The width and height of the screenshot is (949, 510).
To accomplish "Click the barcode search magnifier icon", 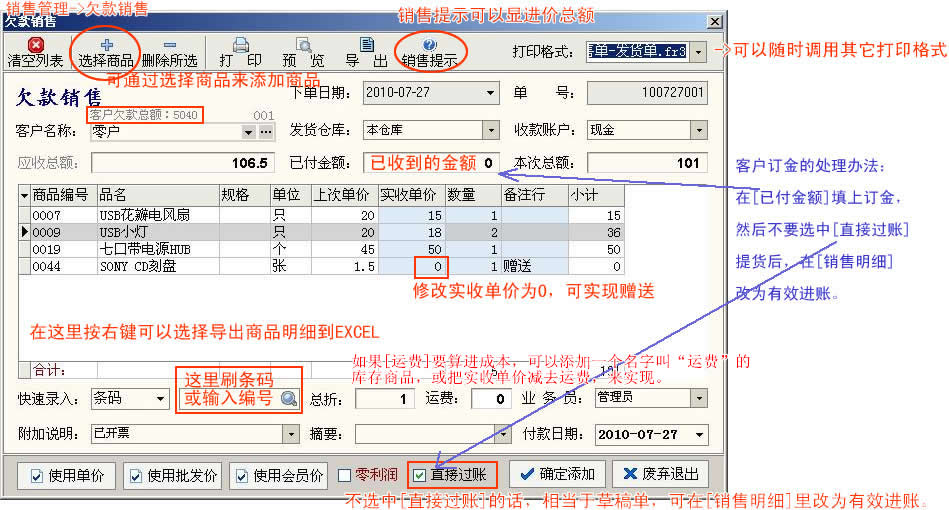I will point(288,399).
